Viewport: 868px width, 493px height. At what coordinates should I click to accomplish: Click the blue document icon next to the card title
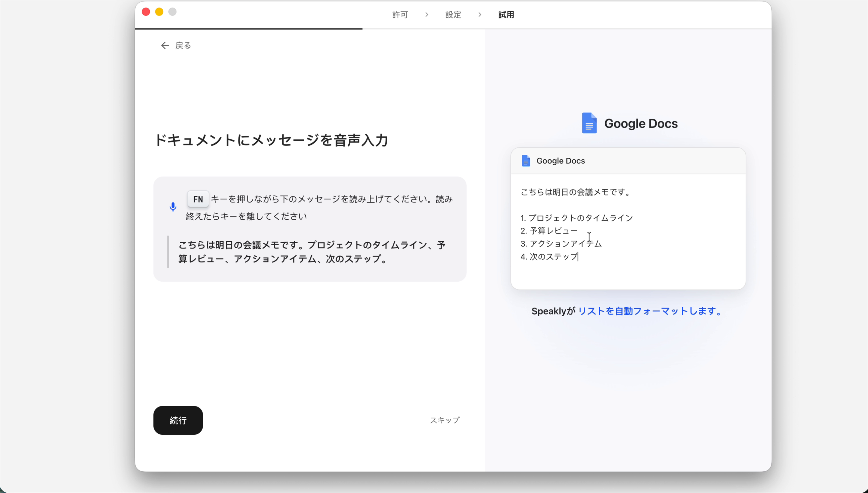click(x=526, y=161)
